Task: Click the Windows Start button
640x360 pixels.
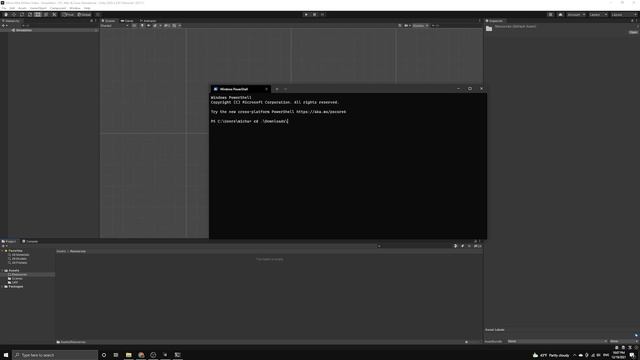Action: coord(6,355)
